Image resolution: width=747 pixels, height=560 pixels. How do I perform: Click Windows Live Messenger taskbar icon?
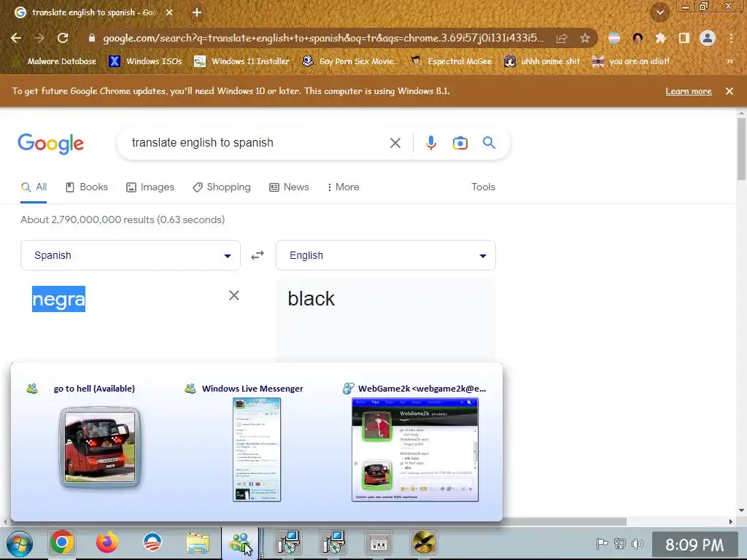(x=241, y=542)
